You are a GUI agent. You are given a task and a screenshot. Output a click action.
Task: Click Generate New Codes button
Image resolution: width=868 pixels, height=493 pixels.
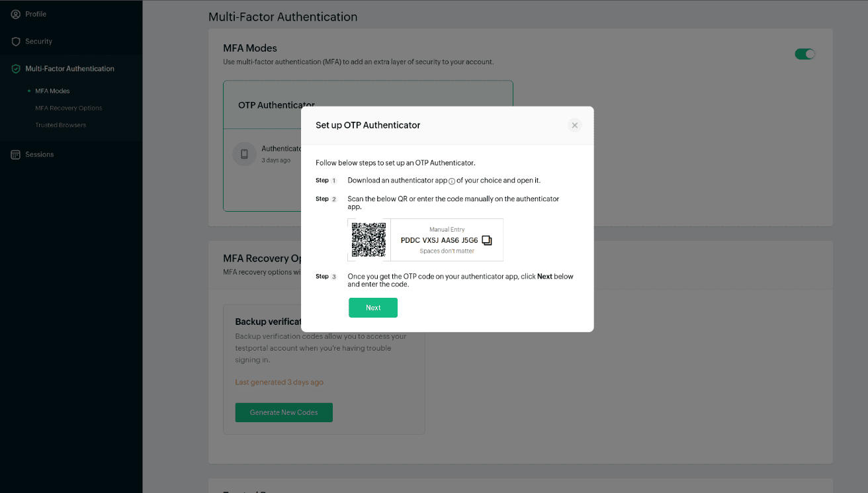[284, 412]
